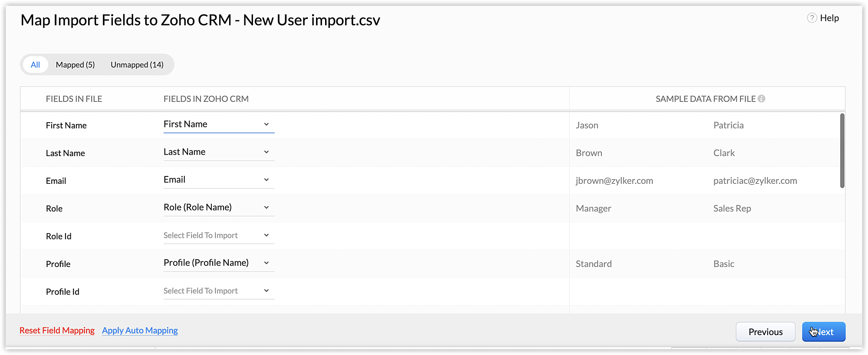The height and width of the screenshot is (355, 868).
Task: Click the sample value 'Sales Rep'
Action: tap(732, 208)
